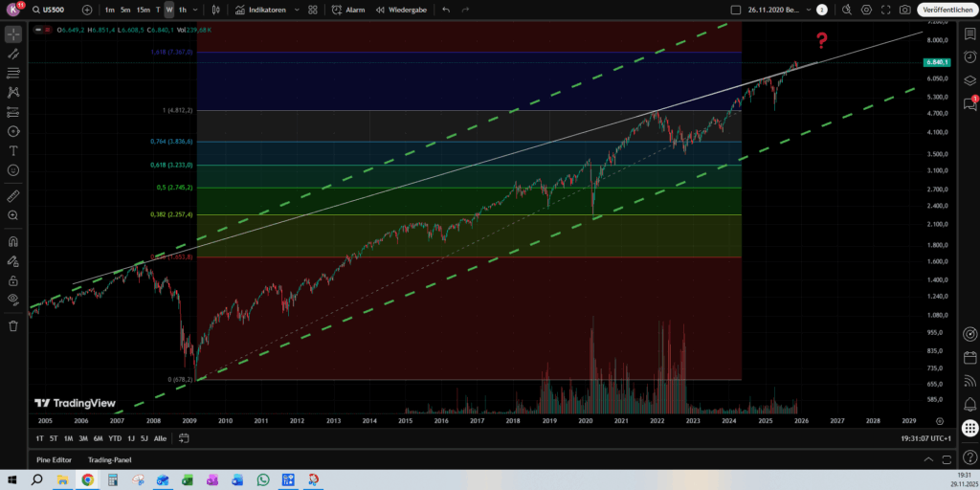Take a chart snapshot with camera icon
Viewport: 980px width, 490px height.
click(x=905, y=10)
